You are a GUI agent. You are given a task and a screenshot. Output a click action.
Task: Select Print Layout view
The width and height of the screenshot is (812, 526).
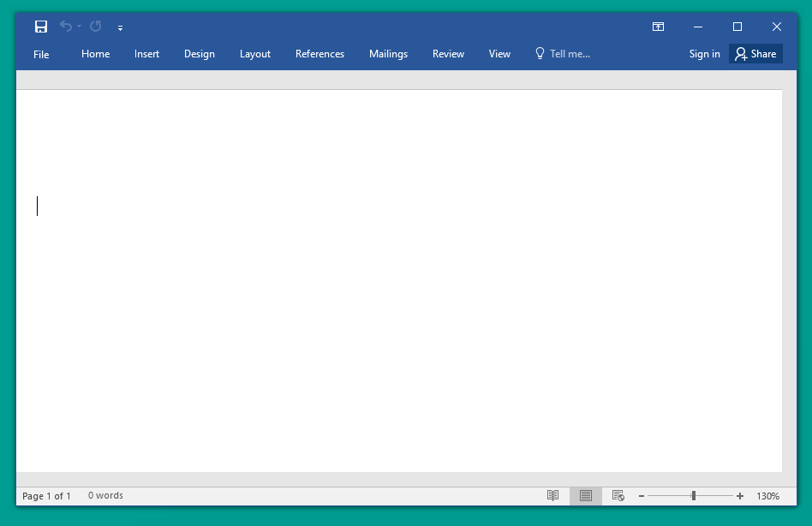point(586,495)
